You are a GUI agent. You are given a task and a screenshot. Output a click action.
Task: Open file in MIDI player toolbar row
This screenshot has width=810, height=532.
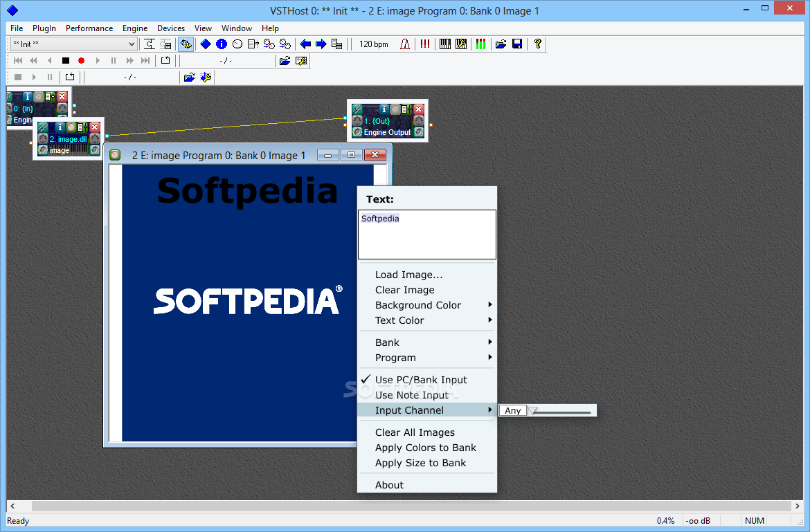click(x=285, y=61)
